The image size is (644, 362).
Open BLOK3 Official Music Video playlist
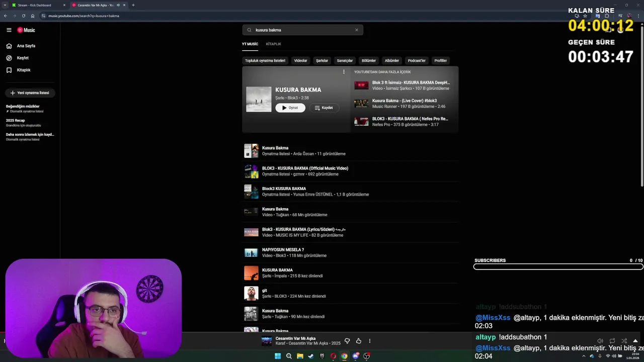coord(351,171)
